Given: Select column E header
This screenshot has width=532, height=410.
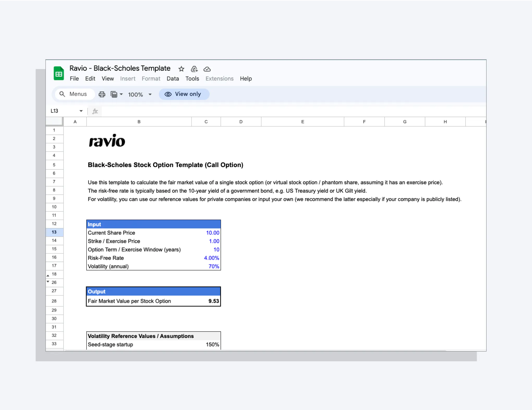Looking at the screenshot, I should point(303,122).
